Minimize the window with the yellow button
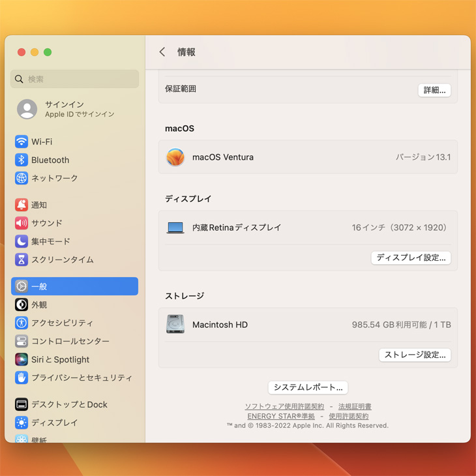This screenshot has height=476, width=476. click(35, 52)
